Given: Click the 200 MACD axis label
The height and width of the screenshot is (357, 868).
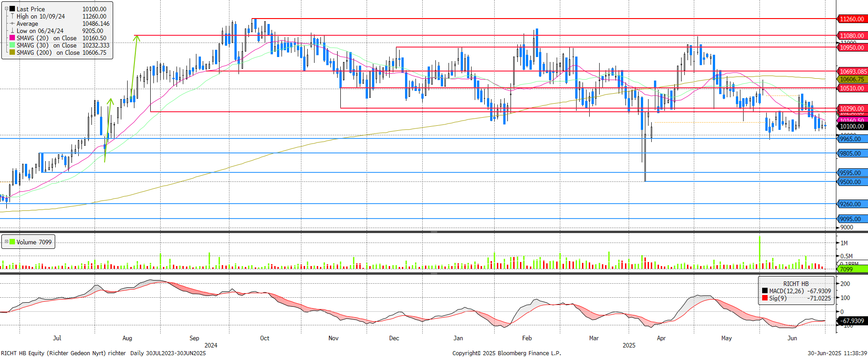Looking at the screenshot, I should pos(845,284).
